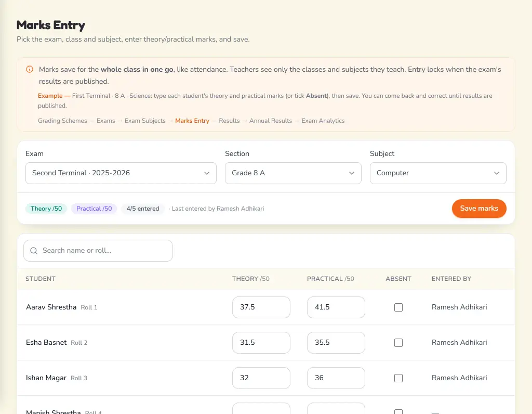Viewport: 532px width, 414px height.
Task: Go to Annual Results
Action: [x=270, y=121]
